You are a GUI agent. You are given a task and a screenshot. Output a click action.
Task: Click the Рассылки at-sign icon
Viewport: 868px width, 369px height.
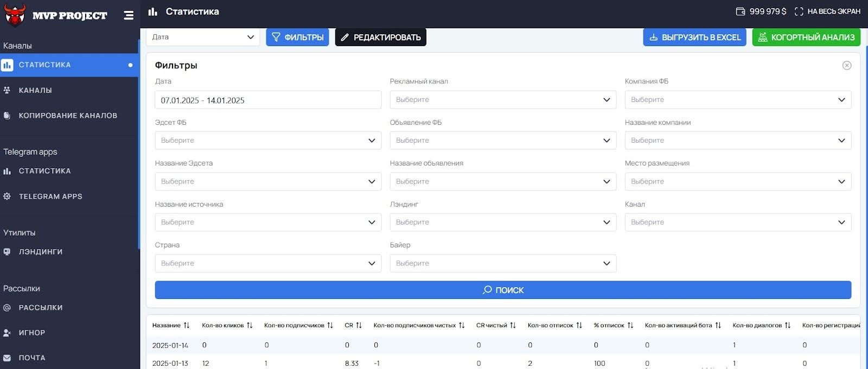(7, 308)
